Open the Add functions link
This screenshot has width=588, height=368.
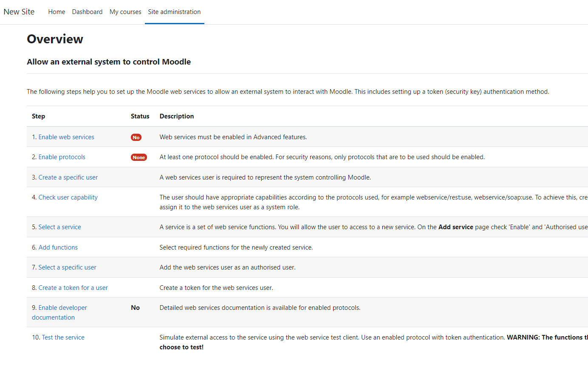pos(58,247)
